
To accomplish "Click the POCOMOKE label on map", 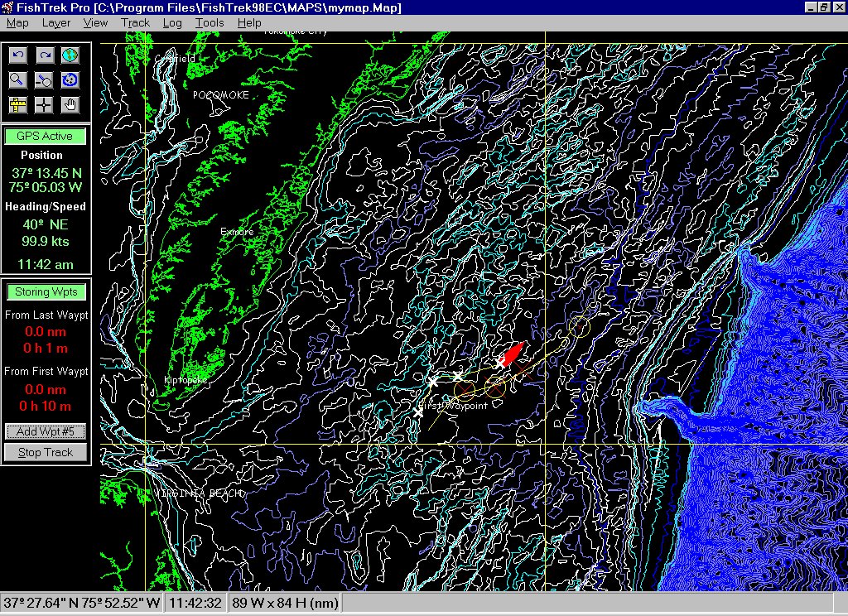I will point(220,95).
